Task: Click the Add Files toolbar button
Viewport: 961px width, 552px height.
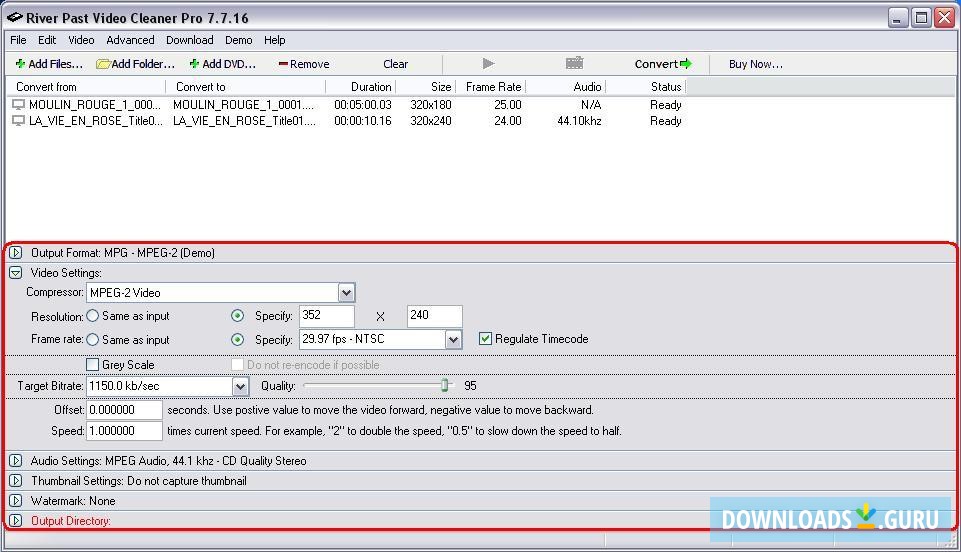Action: coord(49,64)
